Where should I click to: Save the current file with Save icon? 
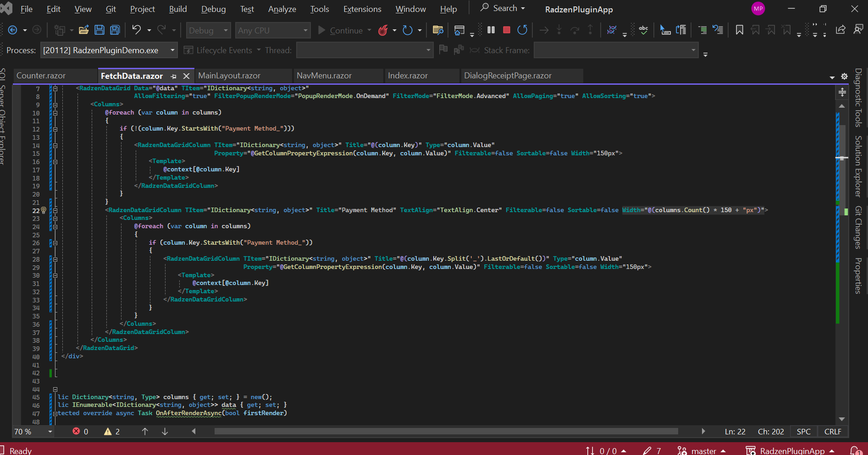point(99,30)
